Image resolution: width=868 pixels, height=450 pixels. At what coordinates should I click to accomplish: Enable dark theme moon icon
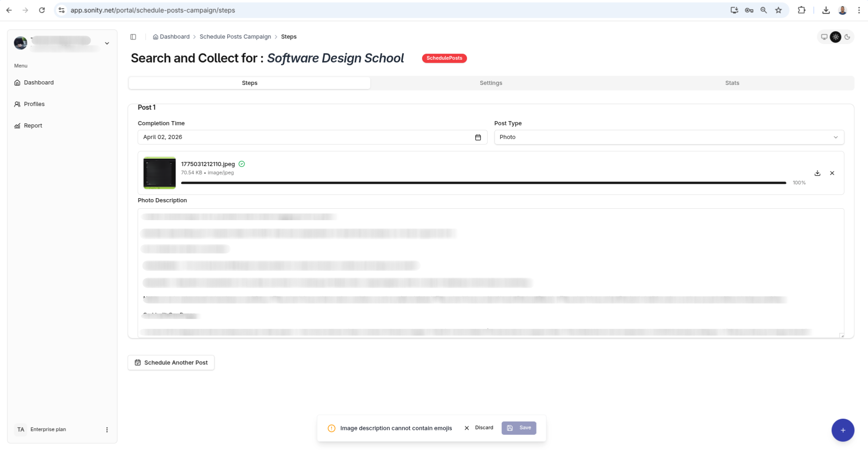tap(847, 37)
